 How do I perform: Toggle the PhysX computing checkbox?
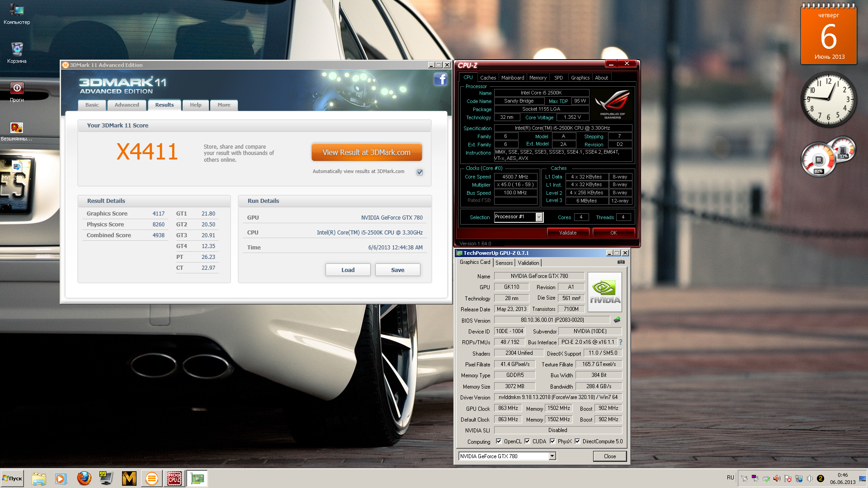(x=552, y=441)
